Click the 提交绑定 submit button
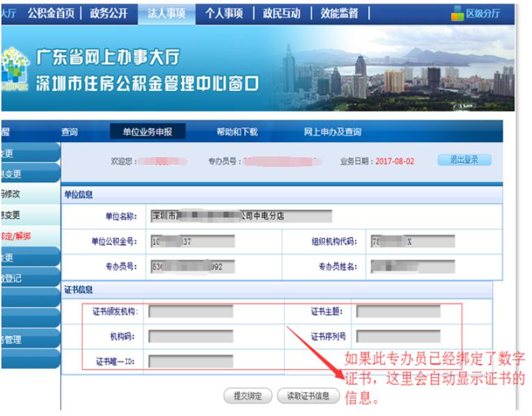This screenshot has height=416, width=532. pos(248,396)
